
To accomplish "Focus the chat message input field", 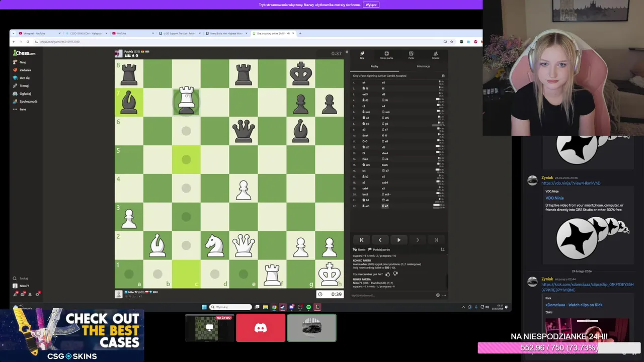I will click(x=392, y=295).
